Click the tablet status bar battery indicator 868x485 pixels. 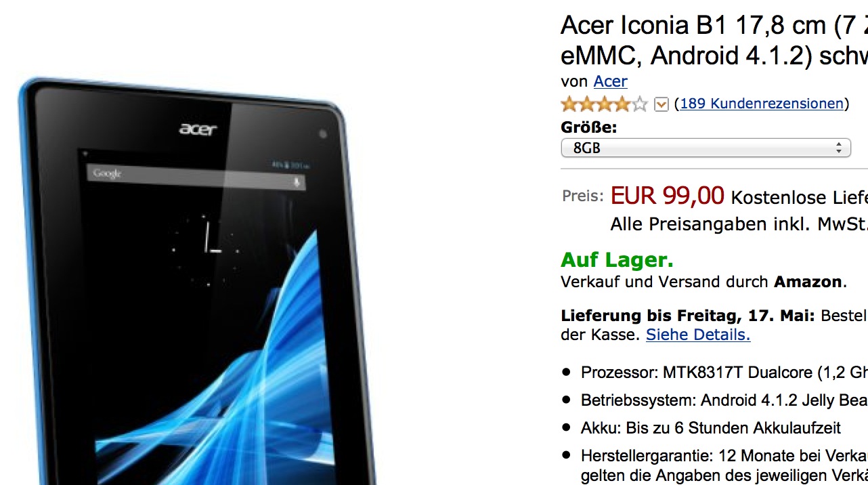287,165
